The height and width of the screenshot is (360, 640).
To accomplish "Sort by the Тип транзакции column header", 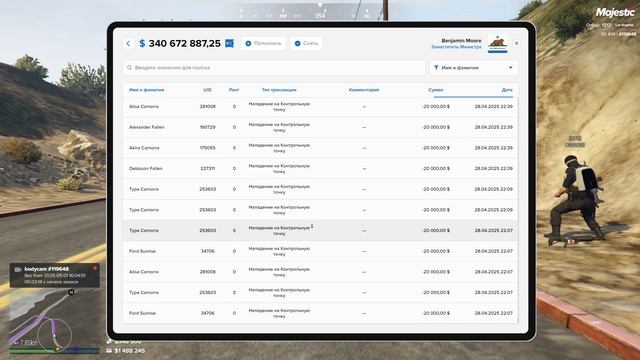I will click(x=279, y=90).
